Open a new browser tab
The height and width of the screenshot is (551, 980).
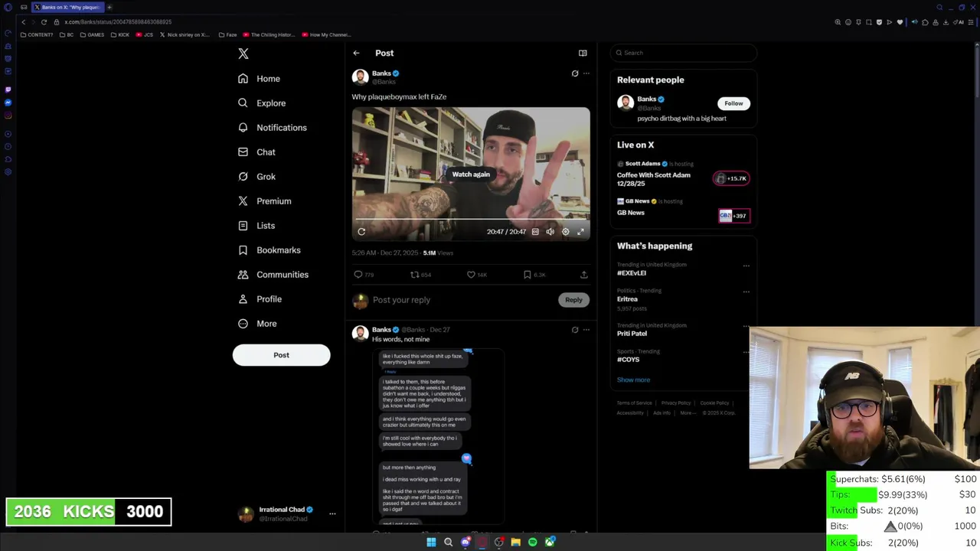(x=109, y=7)
